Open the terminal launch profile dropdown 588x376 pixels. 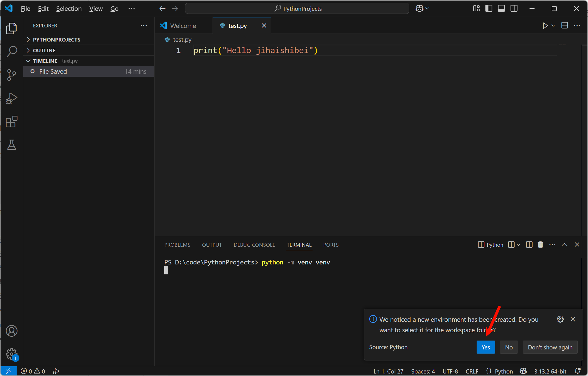pos(518,245)
